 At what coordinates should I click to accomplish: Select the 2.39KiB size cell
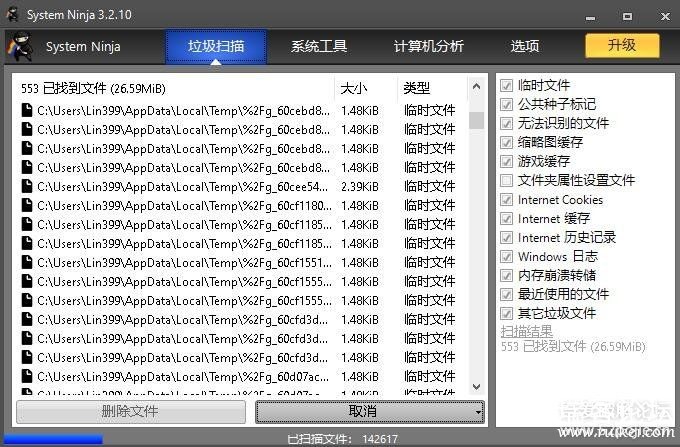pos(360,187)
